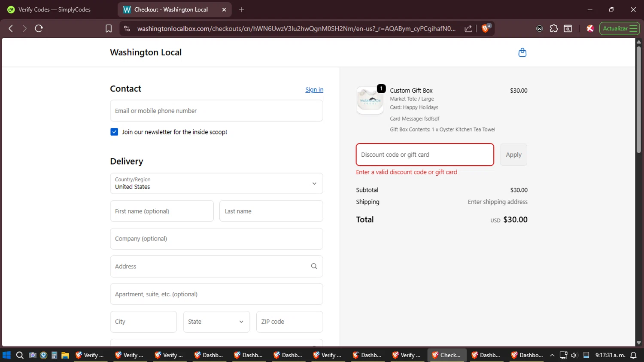
Task: Click the taskbar clock showing 9:17:31 a. m.
Action: point(610,355)
